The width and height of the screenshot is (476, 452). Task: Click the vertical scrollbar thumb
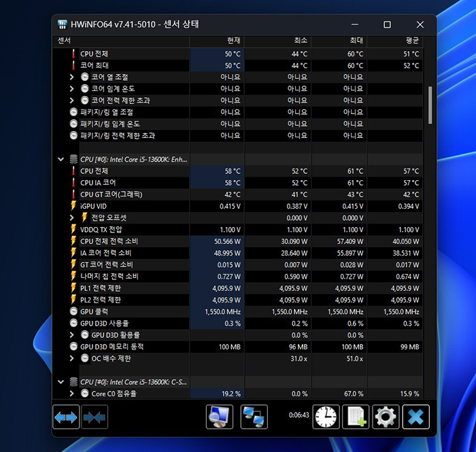[x=430, y=105]
